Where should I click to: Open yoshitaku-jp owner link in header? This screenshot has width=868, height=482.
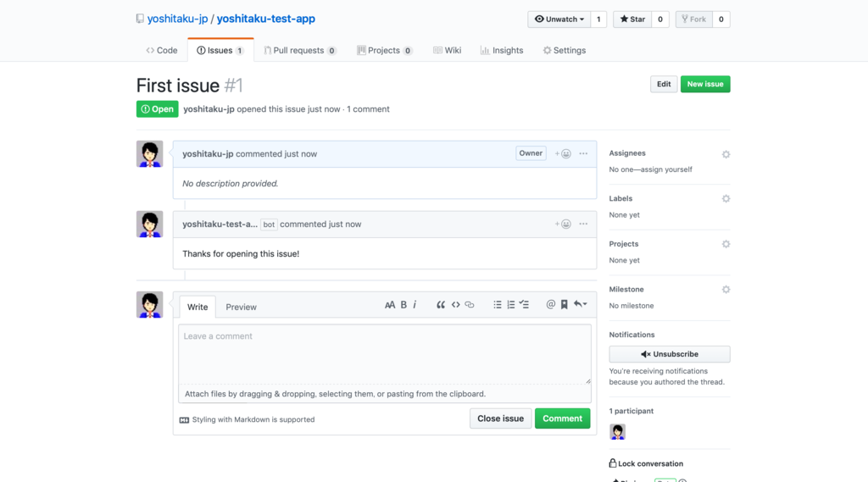coord(178,19)
